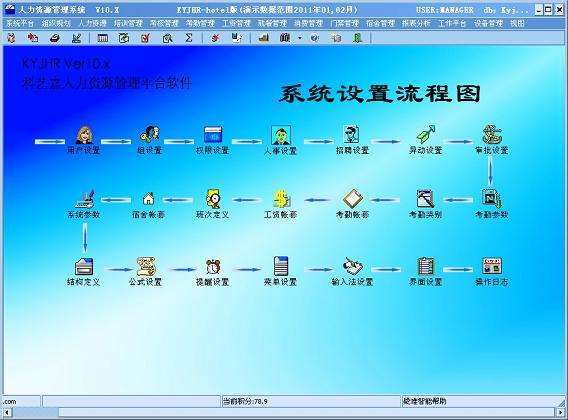Open the 用户设置 user settings icon
The height and width of the screenshot is (420, 568).
(85, 135)
